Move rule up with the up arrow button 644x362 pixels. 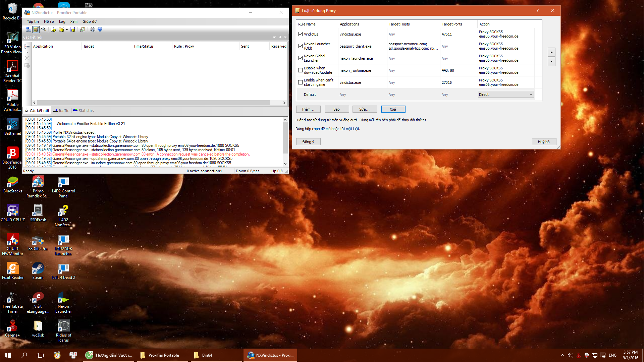coord(551,52)
